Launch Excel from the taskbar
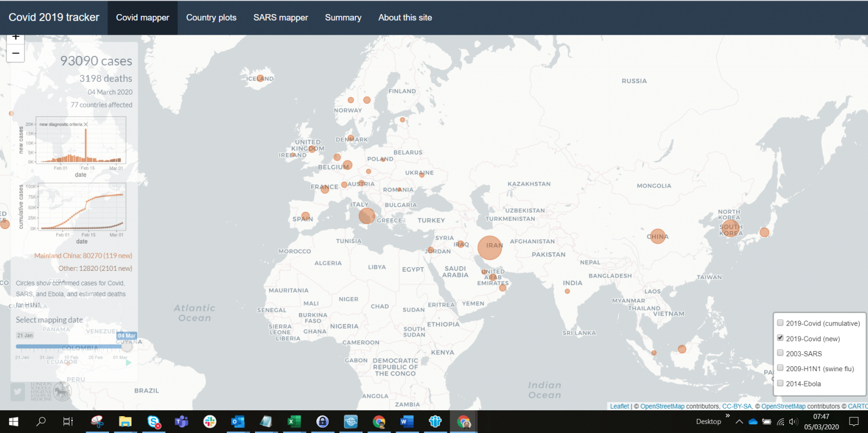 click(x=294, y=422)
